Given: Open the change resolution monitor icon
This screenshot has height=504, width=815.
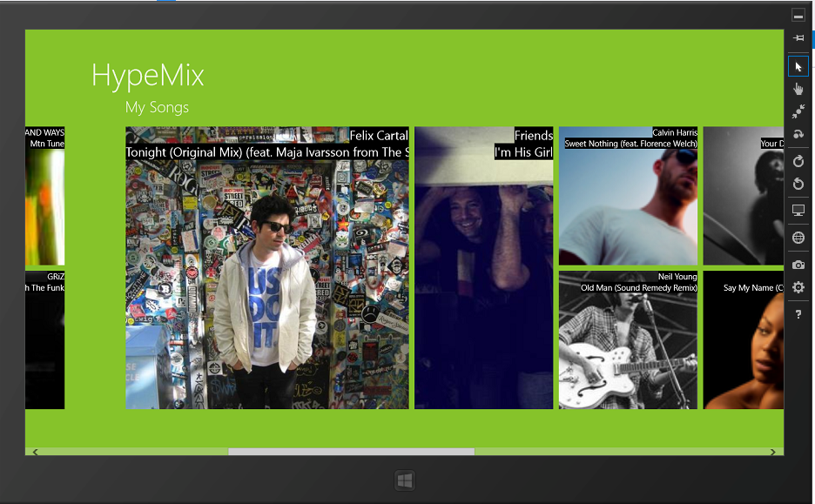Looking at the screenshot, I should [x=798, y=211].
